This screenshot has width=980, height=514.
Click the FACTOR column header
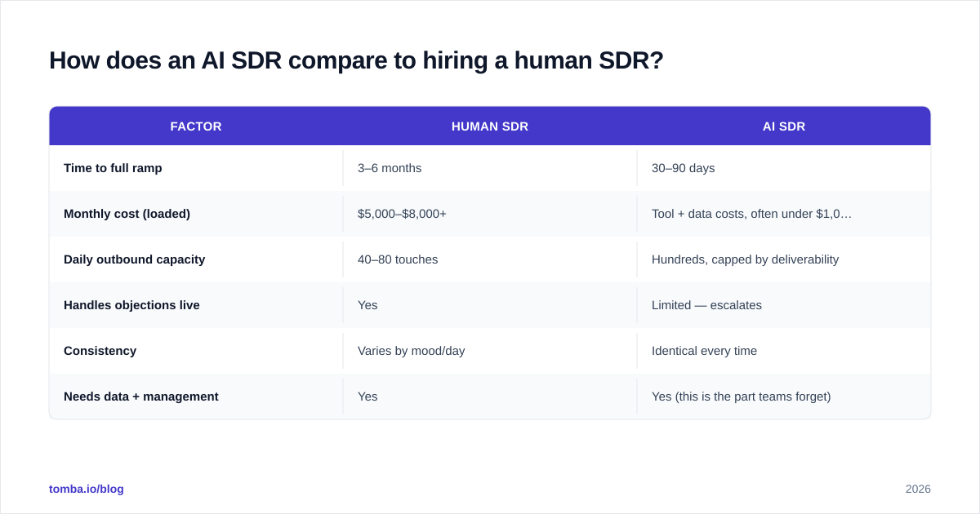pos(196,126)
